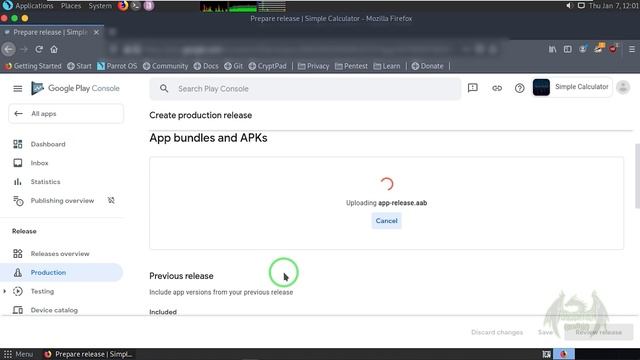640x360 pixels.
Task: Focus the Search Play Console field
Action: (305, 89)
